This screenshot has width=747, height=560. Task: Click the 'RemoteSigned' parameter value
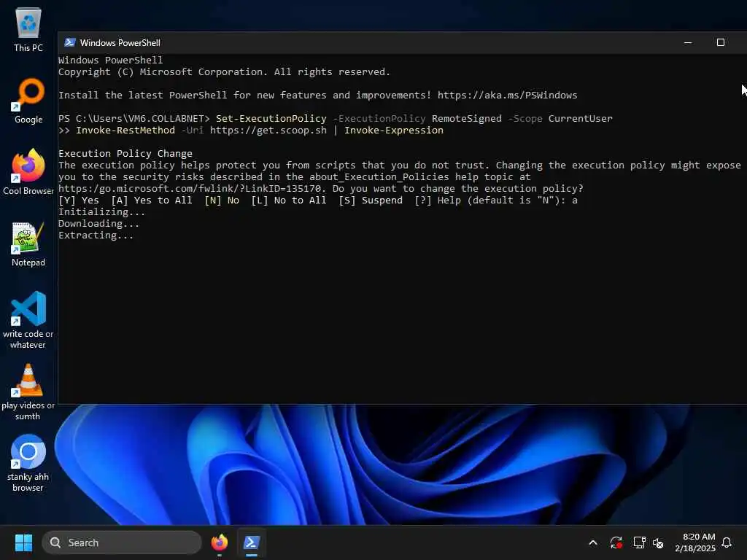[x=467, y=119]
